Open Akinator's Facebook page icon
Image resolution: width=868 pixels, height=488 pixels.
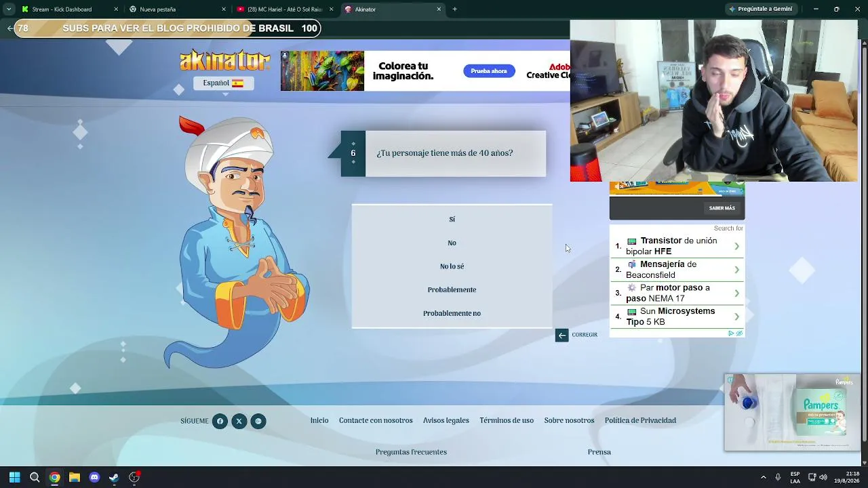tap(220, 421)
